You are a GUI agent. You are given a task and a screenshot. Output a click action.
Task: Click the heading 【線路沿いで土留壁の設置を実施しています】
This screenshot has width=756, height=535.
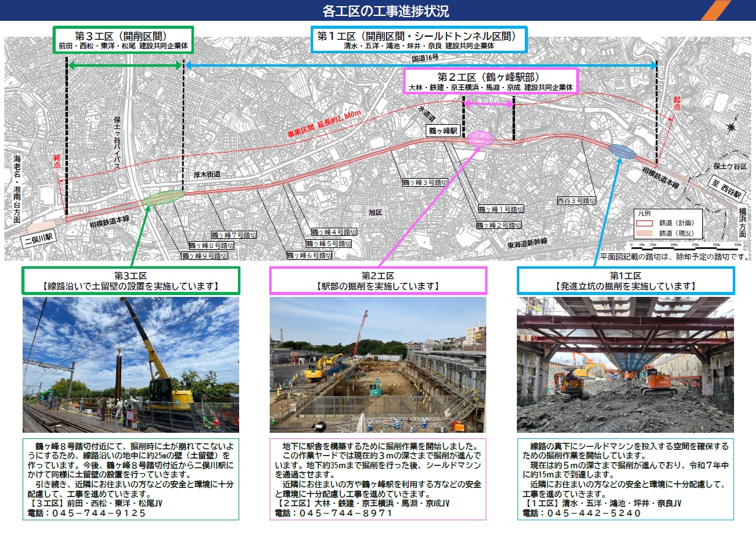tap(131, 286)
